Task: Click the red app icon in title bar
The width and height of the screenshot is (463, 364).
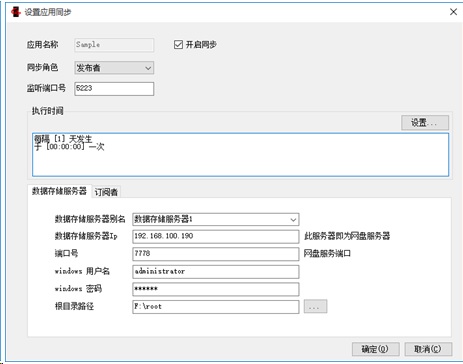Action: click(15, 12)
